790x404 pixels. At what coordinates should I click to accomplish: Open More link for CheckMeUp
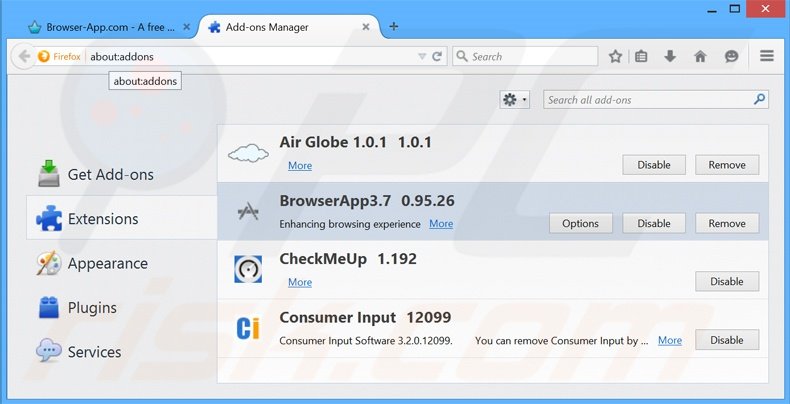pyautogui.click(x=300, y=282)
